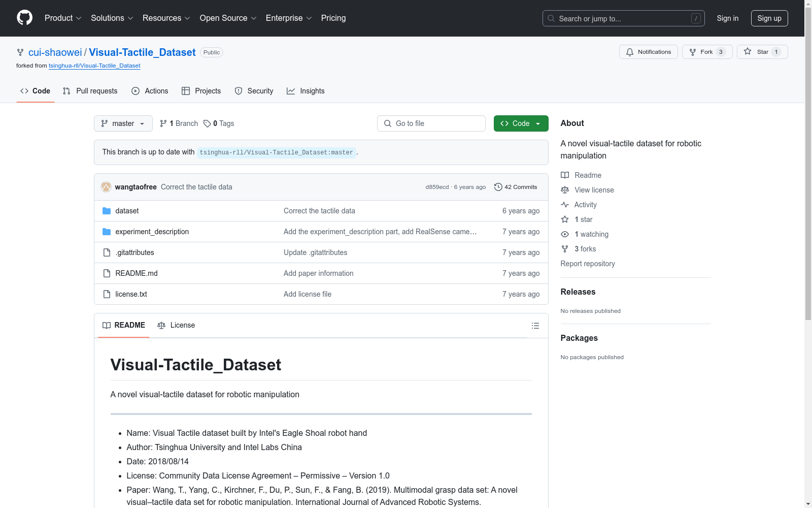The height and width of the screenshot is (508, 812).
Task: Click the Activity pulse icon
Action: tap(565, 205)
